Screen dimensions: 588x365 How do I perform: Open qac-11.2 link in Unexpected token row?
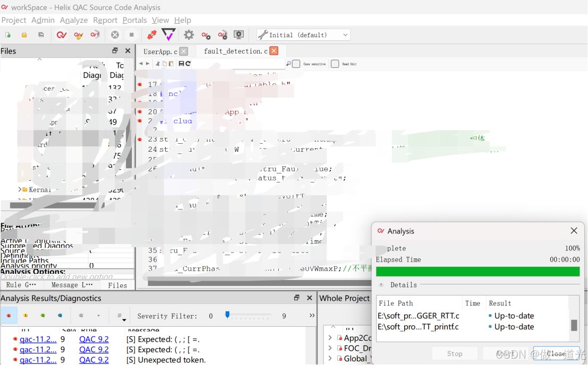click(x=38, y=360)
